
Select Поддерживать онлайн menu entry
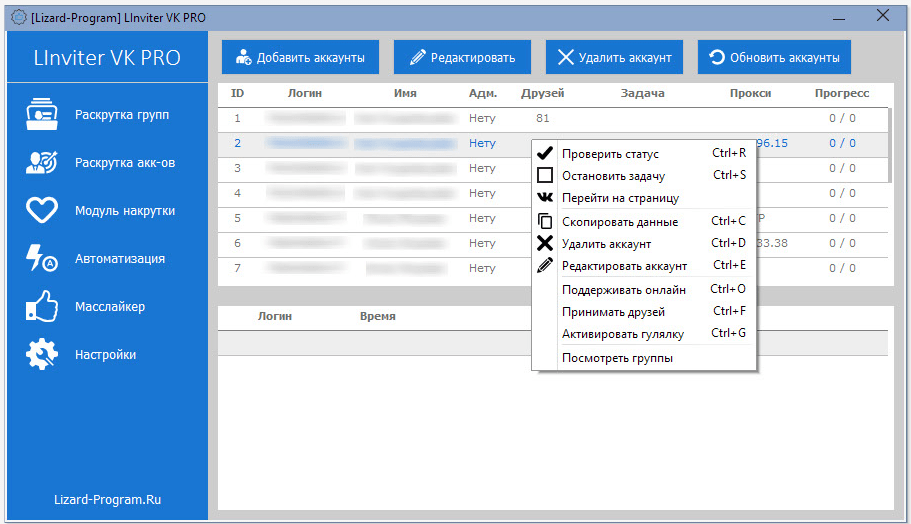point(623,290)
